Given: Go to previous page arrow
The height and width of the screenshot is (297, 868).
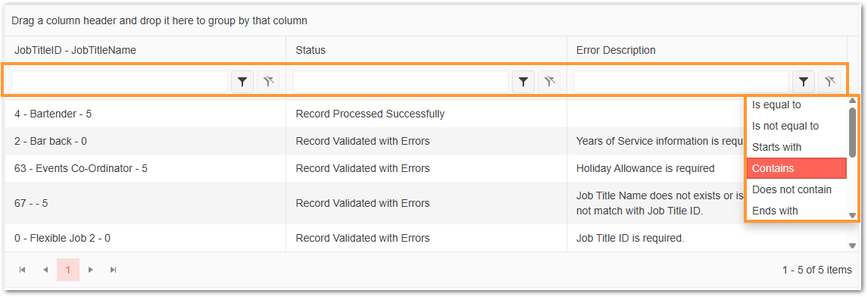Looking at the screenshot, I should click(x=45, y=270).
